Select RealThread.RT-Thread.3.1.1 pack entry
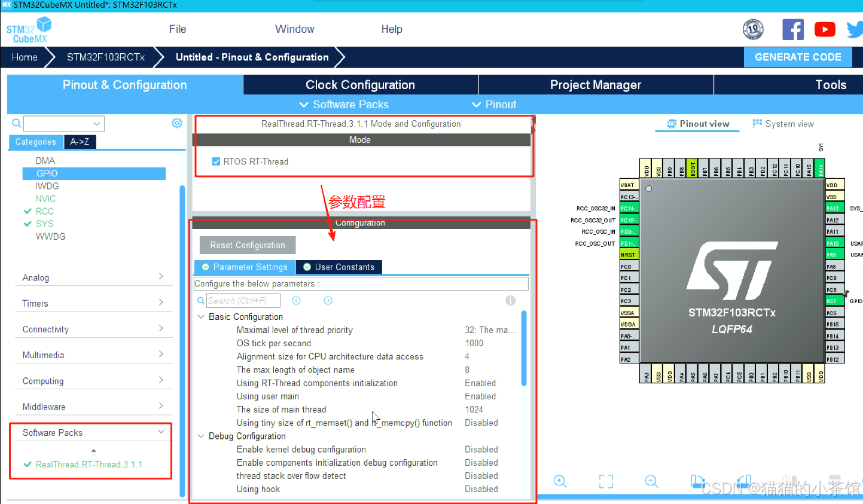863x504 pixels. coord(89,465)
